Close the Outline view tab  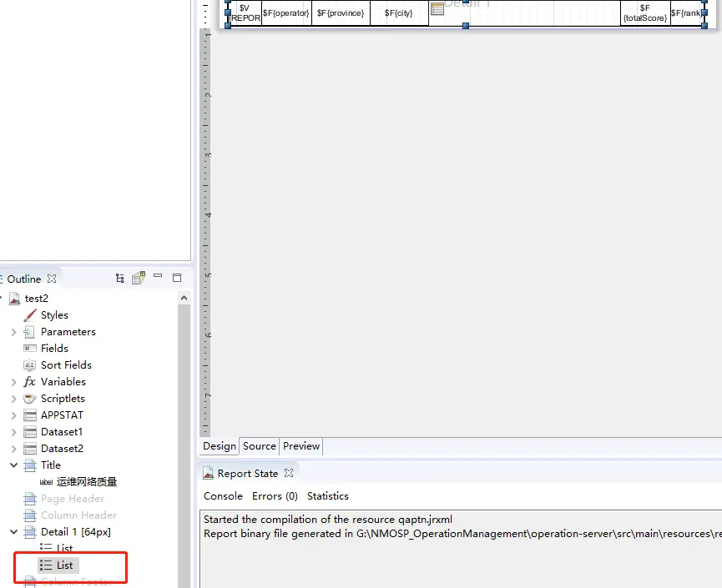(x=52, y=279)
